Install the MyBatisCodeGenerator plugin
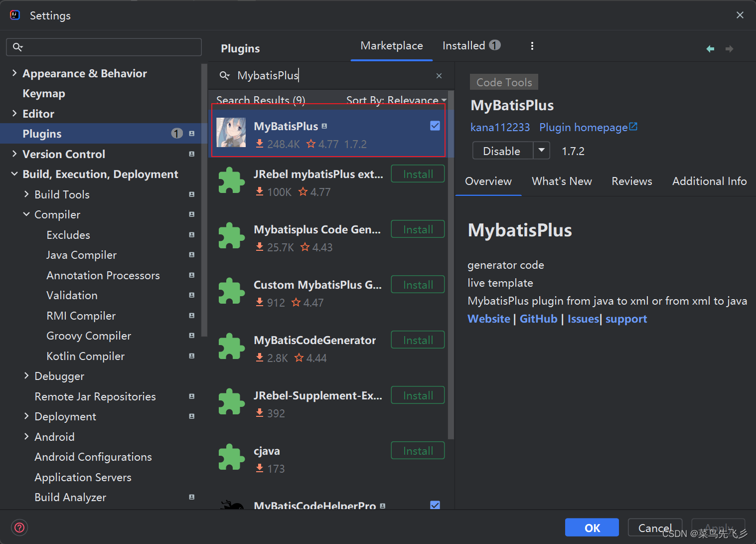This screenshot has height=544, width=756. point(418,340)
